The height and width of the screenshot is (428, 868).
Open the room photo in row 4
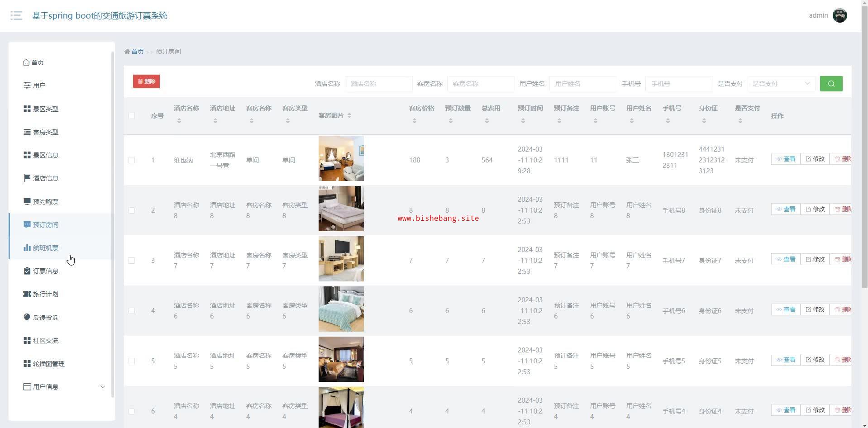point(341,309)
